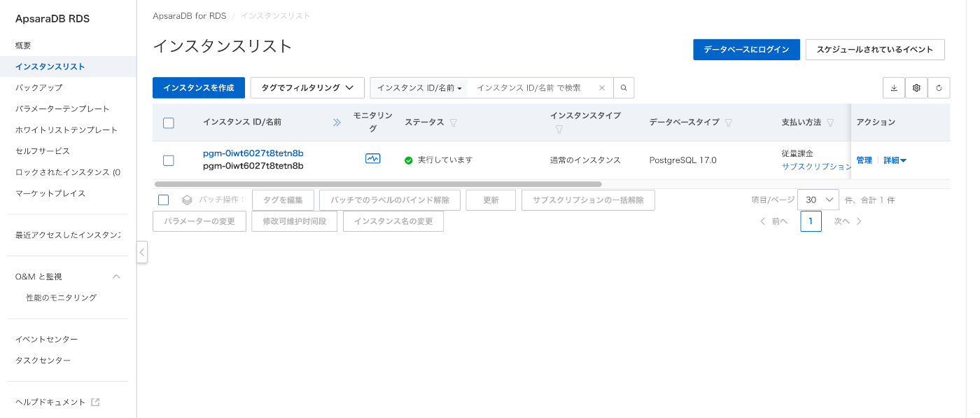Go to 前へ previous page
The height and width of the screenshot is (418, 980).
coord(774,221)
